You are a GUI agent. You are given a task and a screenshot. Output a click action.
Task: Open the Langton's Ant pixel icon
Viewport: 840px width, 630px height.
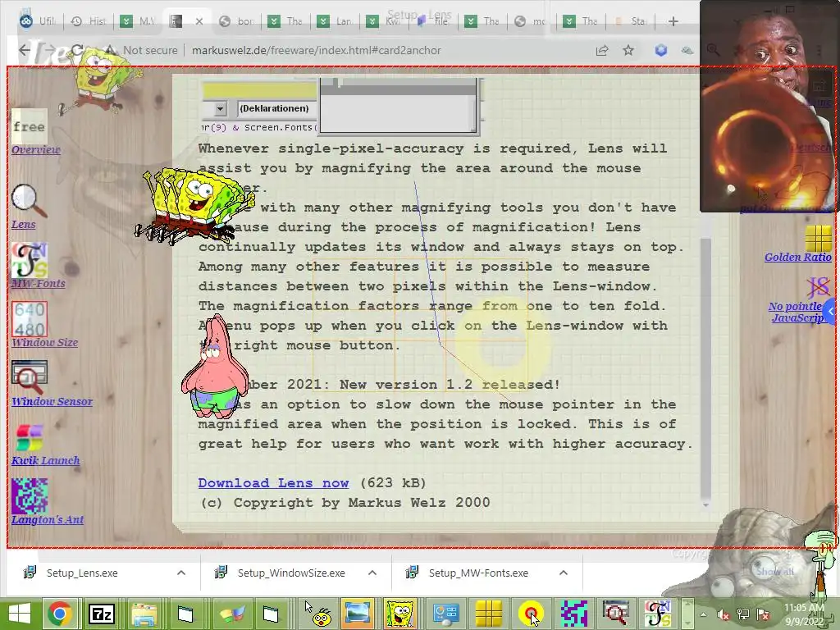30,496
